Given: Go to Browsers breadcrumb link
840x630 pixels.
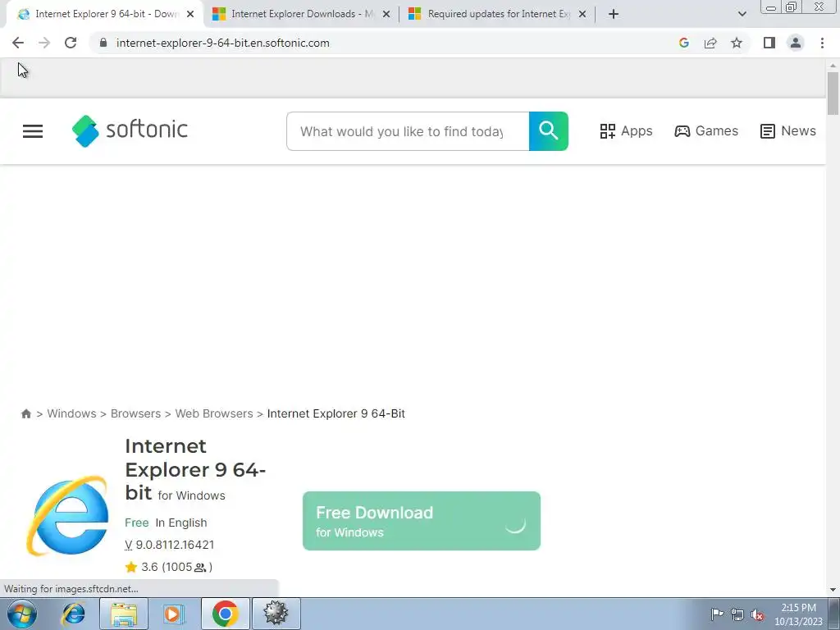Looking at the screenshot, I should click(x=135, y=413).
